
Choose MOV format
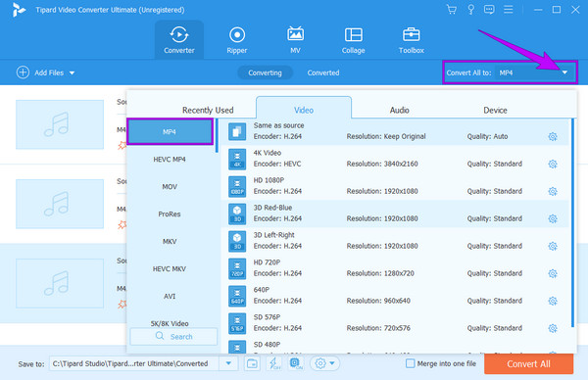(x=170, y=187)
